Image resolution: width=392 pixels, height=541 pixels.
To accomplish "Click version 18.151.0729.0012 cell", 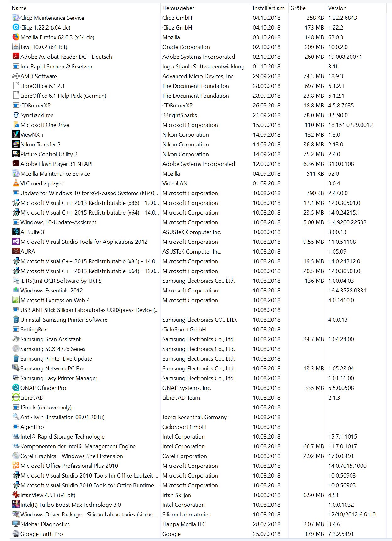I will click(x=351, y=125).
